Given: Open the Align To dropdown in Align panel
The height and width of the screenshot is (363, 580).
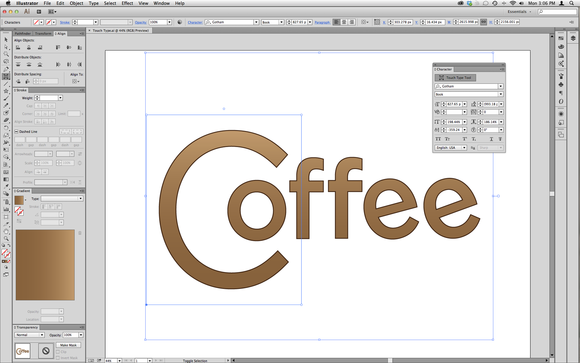Looking at the screenshot, I should click(x=75, y=81).
